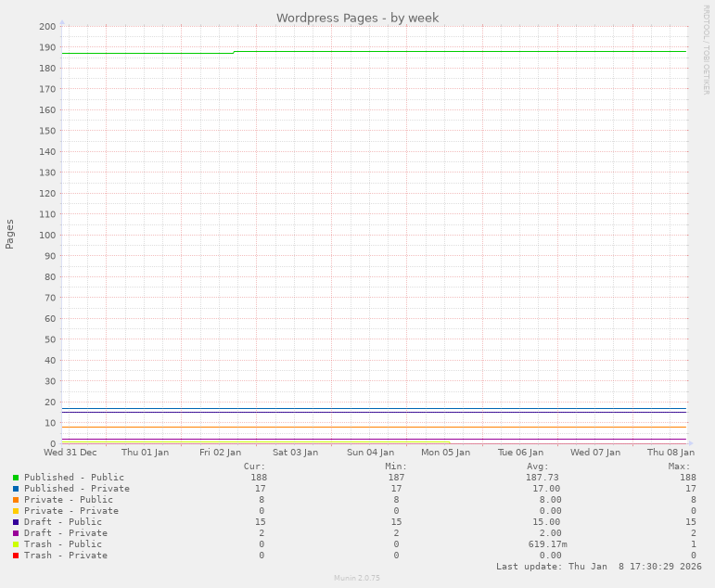Select the 'Trash - Public' legend label

point(63,543)
